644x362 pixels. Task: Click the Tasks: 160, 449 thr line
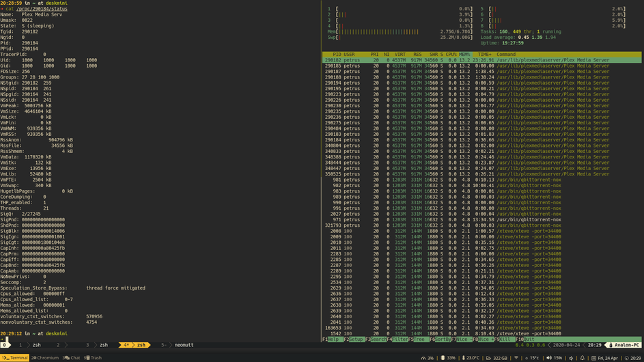(x=521, y=31)
